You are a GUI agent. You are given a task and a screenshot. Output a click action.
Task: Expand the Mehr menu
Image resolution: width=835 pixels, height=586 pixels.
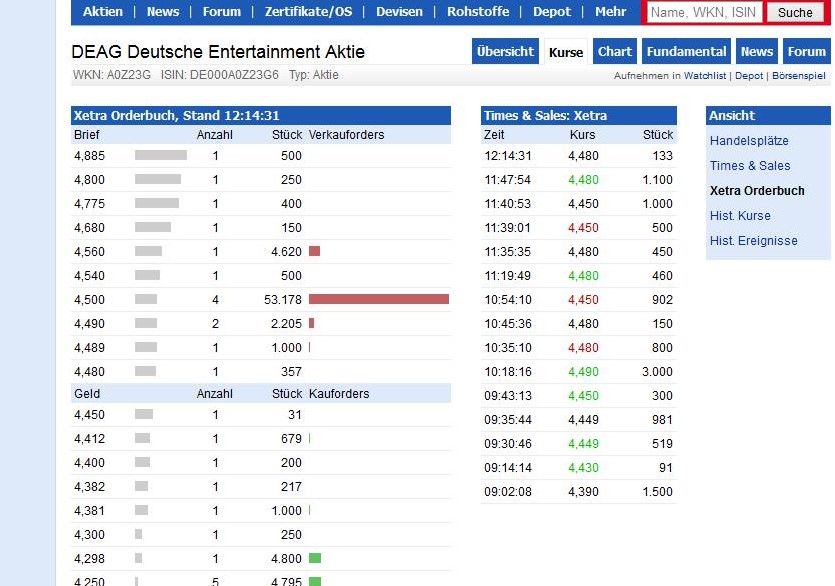click(x=611, y=12)
